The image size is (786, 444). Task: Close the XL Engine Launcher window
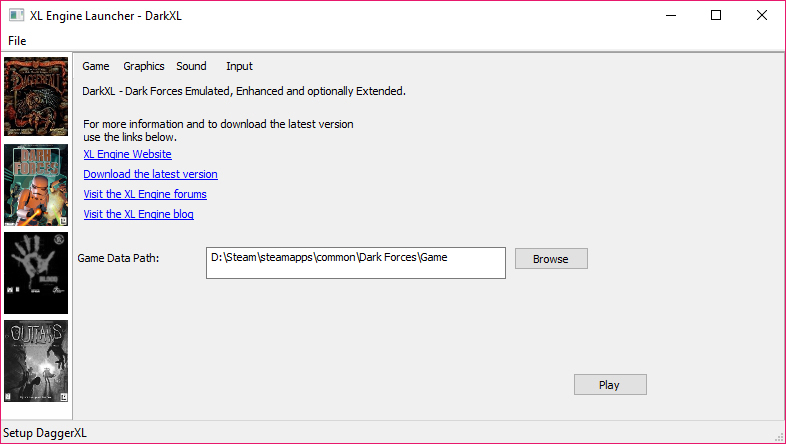pos(762,16)
